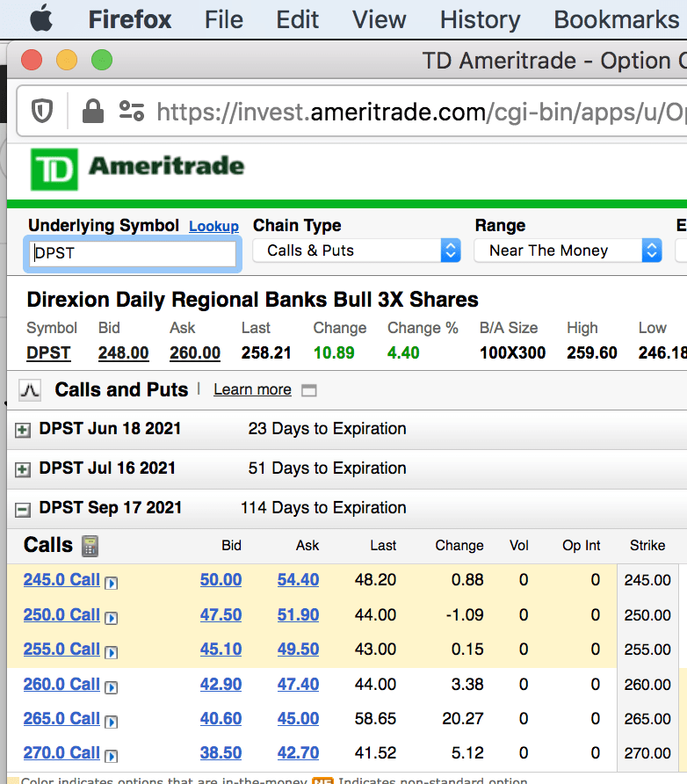Open the Chain Type dropdown
The width and height of the screenshot is (687, 784).
(x=357, y=250)
